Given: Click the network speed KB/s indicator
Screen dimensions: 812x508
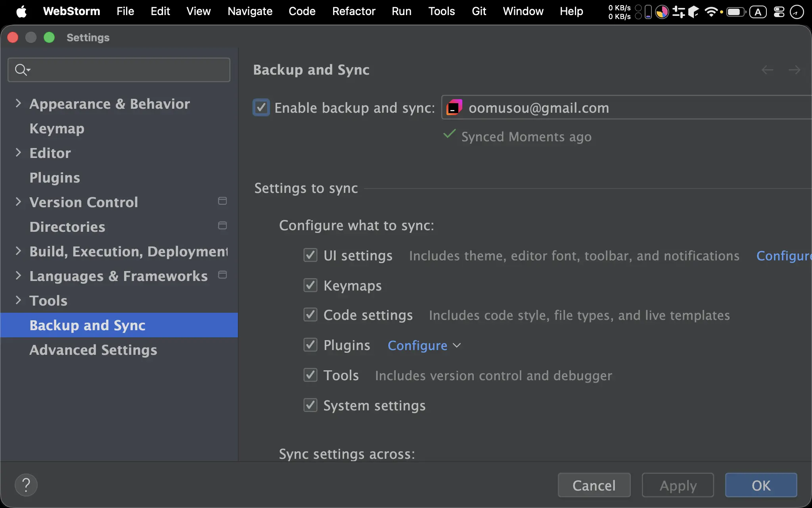Looking at the screenshot, I should point(619,12).
